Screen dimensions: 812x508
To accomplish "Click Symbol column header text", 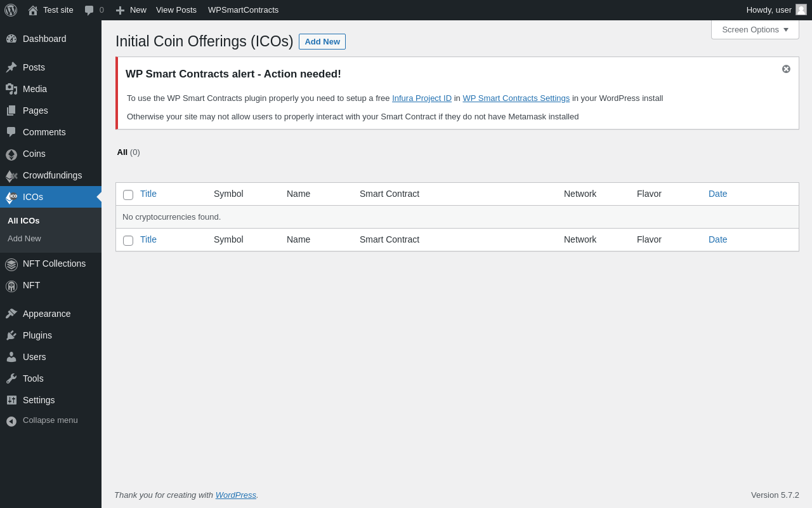I will [x=228, y=194].
